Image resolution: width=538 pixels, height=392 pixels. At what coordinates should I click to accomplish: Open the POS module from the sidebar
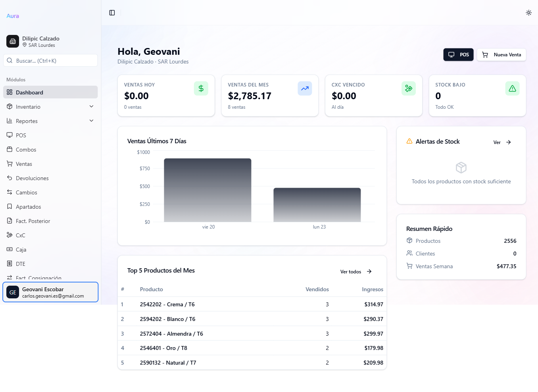(21, 135)
